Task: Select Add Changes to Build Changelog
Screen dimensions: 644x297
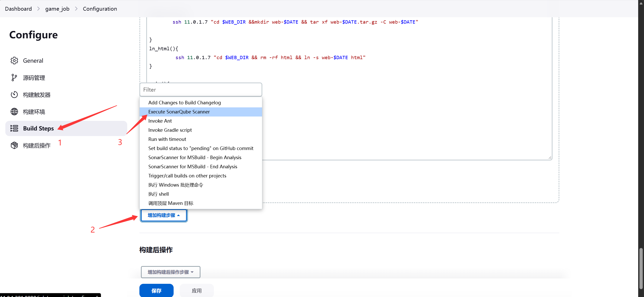Action: point(201,103)
